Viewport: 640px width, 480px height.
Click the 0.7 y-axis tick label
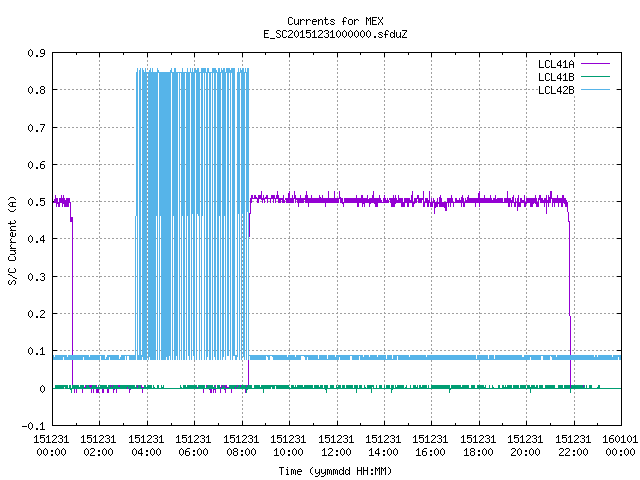(x=36, y=128)
